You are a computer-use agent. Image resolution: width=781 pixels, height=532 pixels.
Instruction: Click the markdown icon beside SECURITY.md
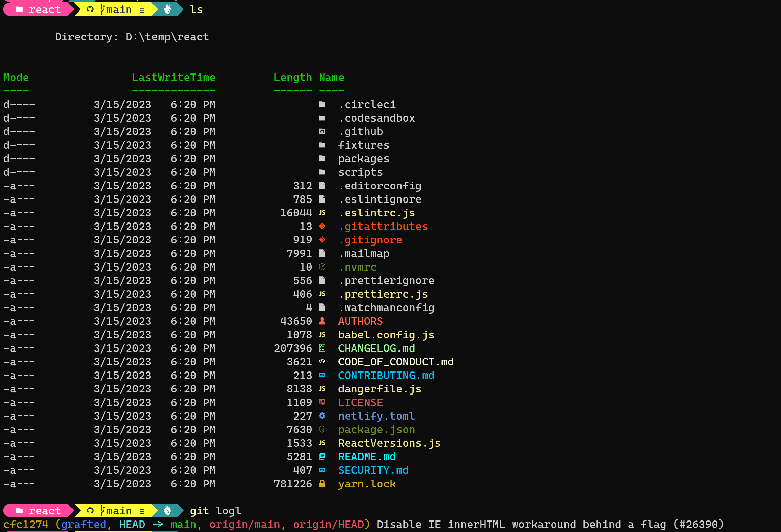point(322,470)
